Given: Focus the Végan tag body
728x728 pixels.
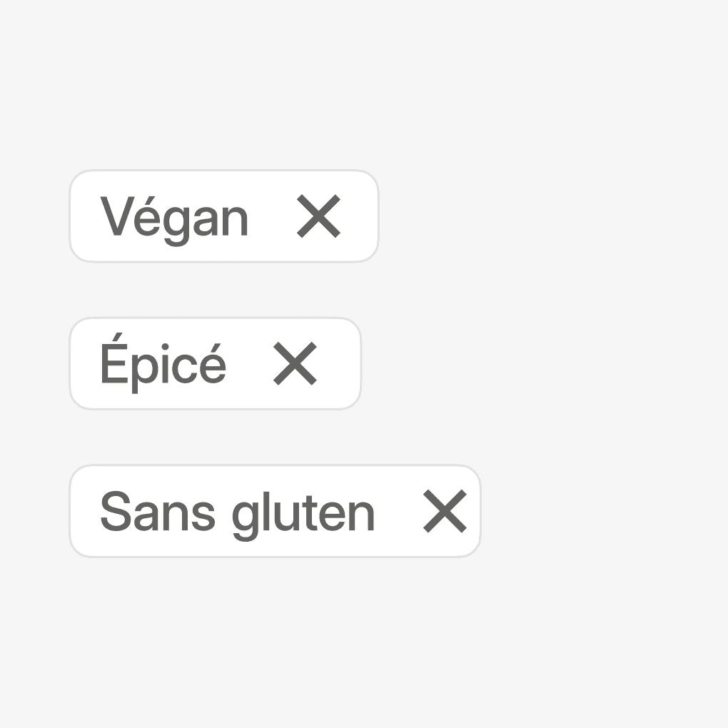Looking at the screenshot, I should (x=174, y=218).
